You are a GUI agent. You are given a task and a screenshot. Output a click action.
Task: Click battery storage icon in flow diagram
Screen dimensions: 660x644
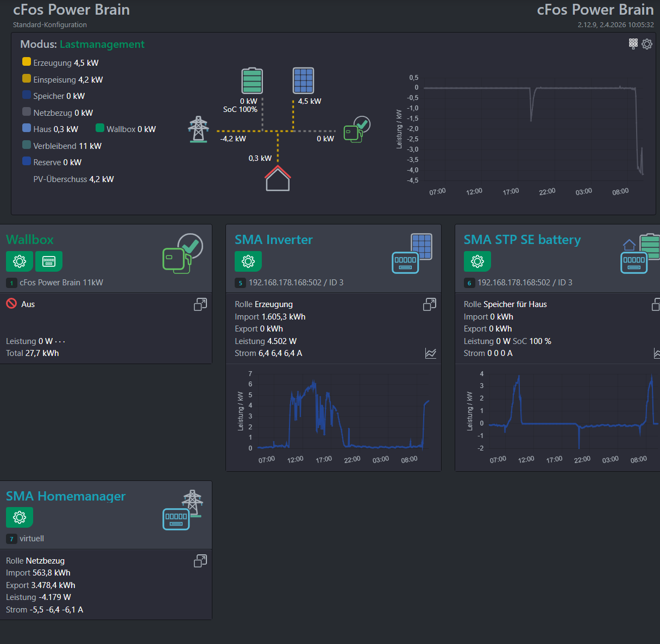pyautogui.click(x=252, y=81)
